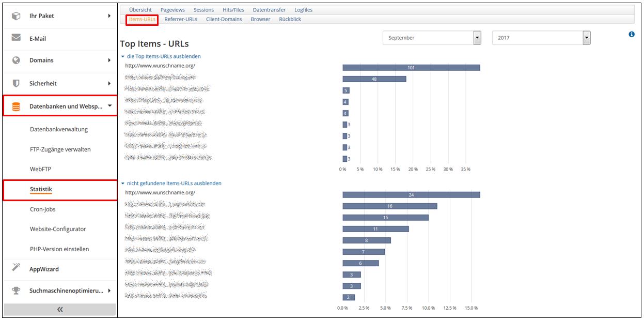Open the September month dropdown
644x320 pixels.
tap(477, 38)
